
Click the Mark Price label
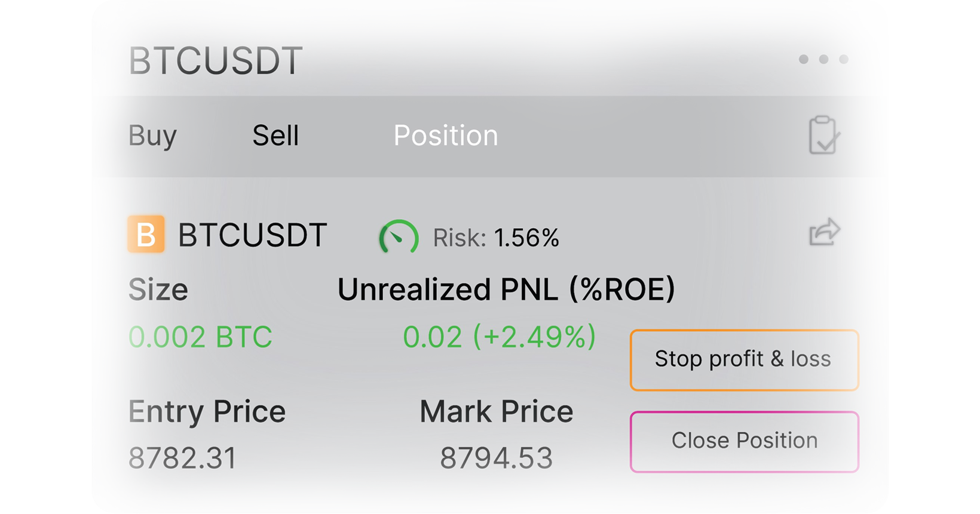tap(496, 411)
